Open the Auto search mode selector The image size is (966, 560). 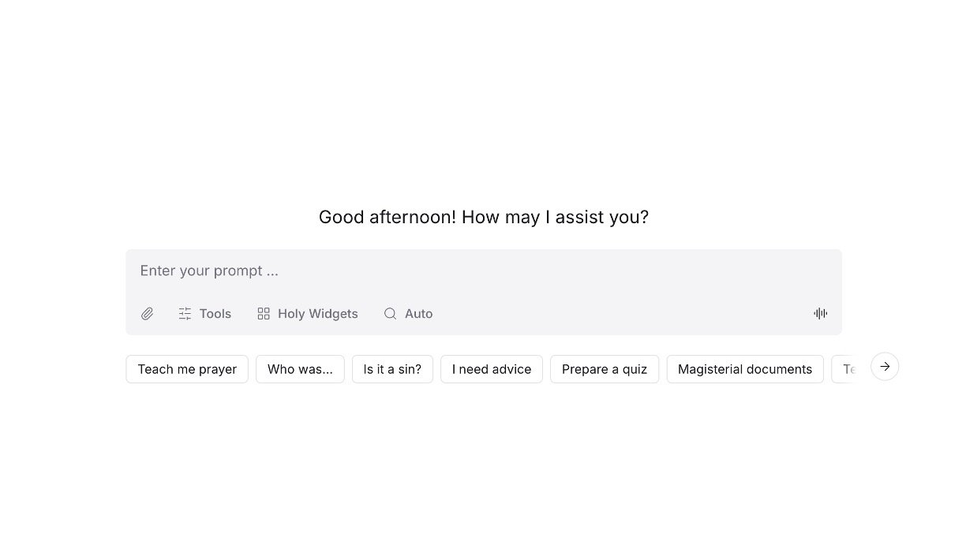tap(418, 314)
